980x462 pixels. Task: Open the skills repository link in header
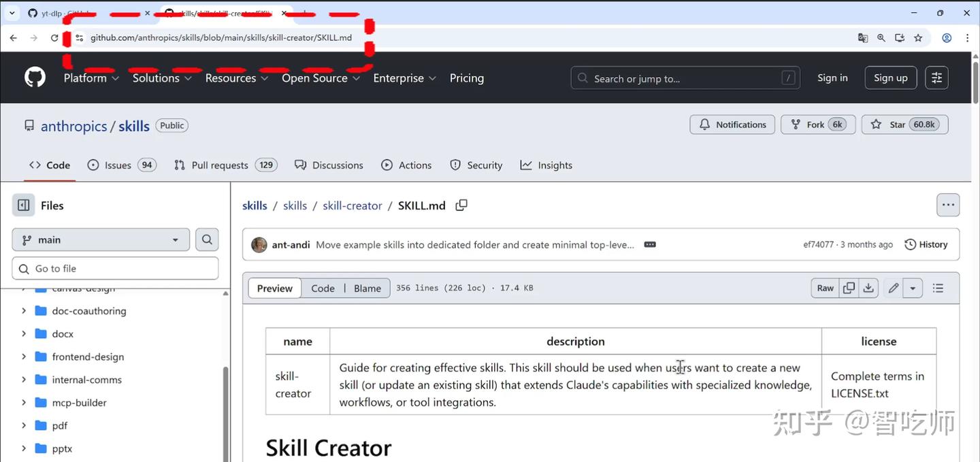click(134, 126)
